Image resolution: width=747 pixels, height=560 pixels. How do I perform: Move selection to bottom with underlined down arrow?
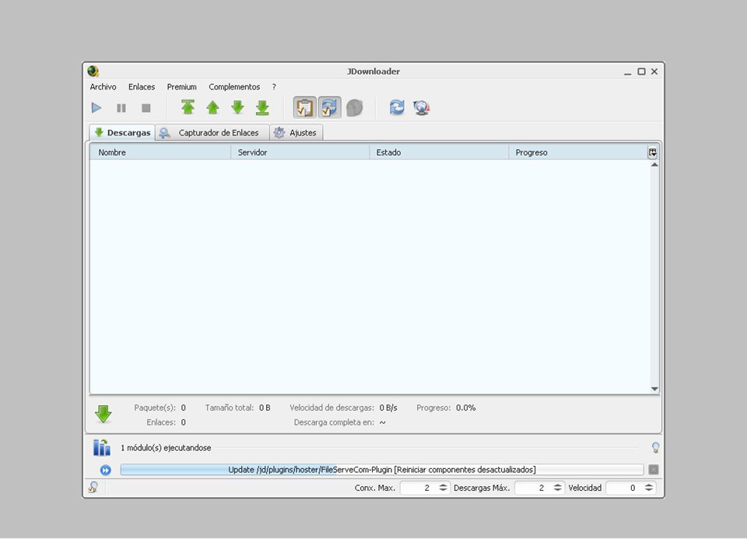262,107
